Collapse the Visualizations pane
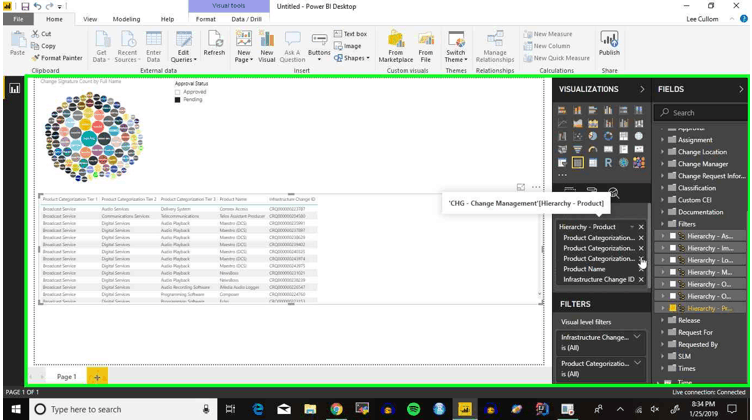 (642, 89)
